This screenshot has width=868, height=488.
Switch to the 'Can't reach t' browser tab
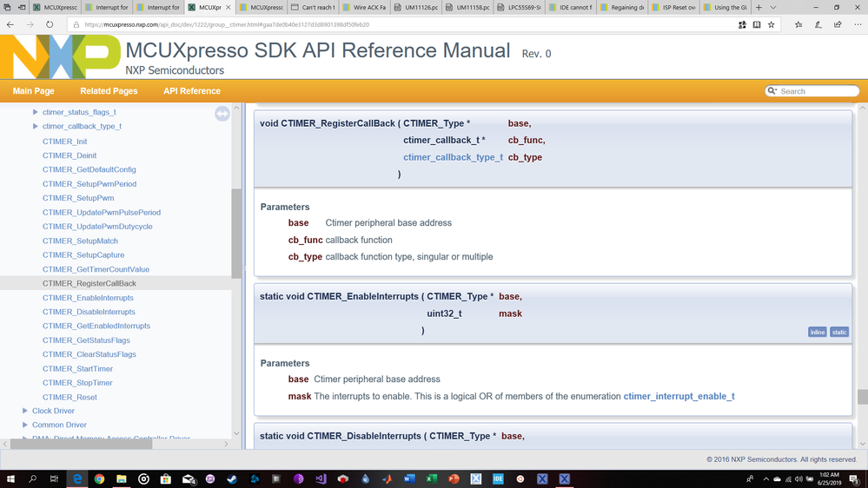point(314,7)
